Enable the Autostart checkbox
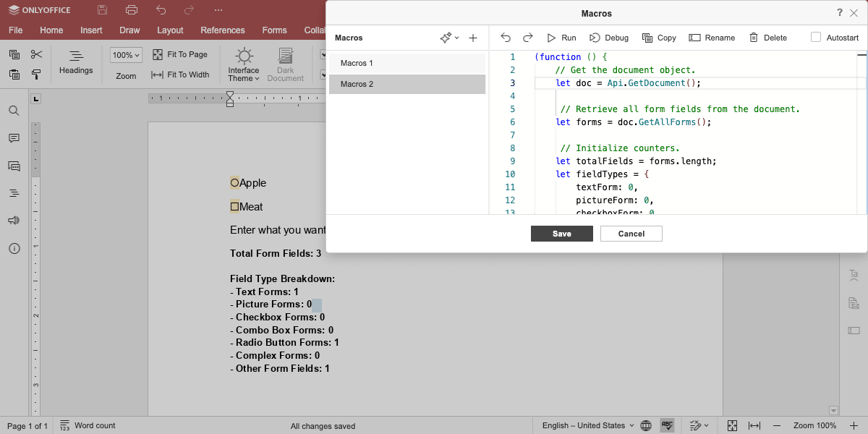Viewport: 868px width, 434px height. [816, 38]
